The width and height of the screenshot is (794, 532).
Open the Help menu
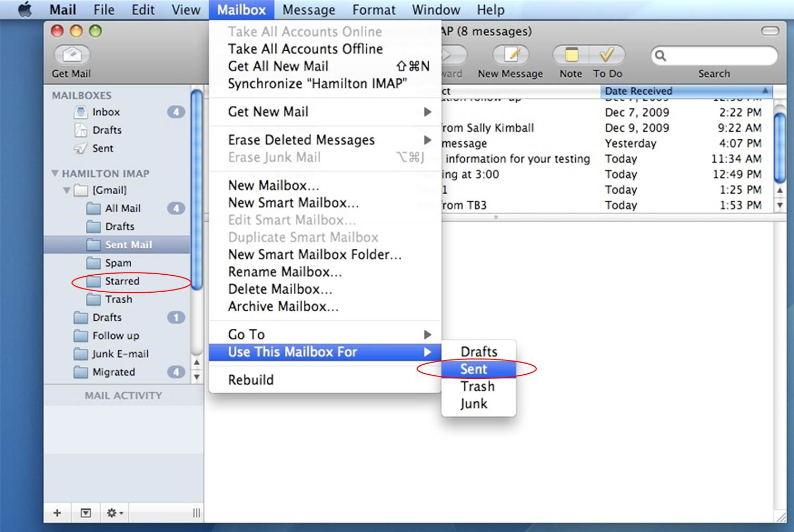click(x=490, y=10)
